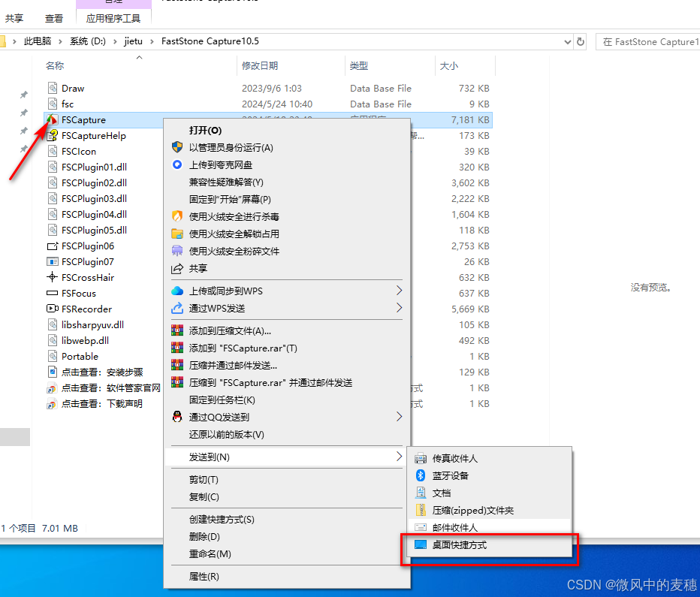Click the chevron after jietu in breadcrumb
Viewport: 700px width, 597px height.
coord(152,41)
